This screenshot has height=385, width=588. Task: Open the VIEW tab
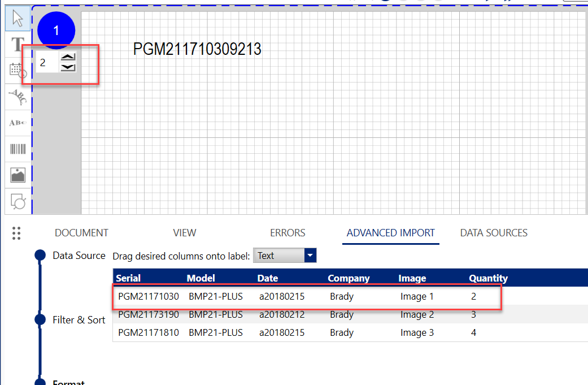(185, 233)
